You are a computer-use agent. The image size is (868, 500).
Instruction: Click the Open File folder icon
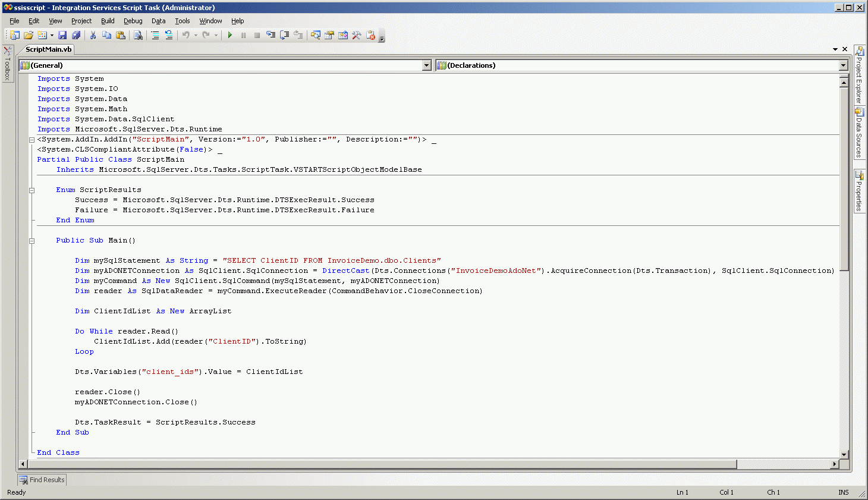tap(29, 36)
